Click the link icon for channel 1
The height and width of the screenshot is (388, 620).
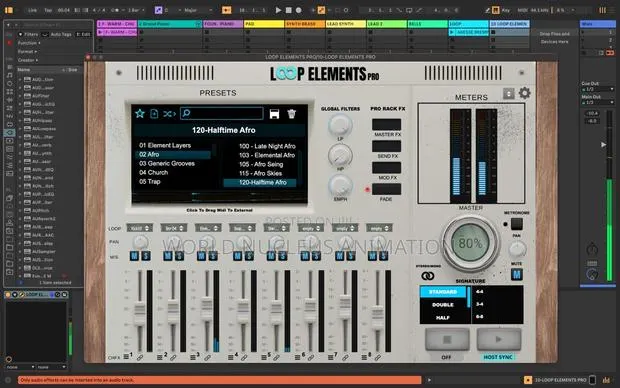pyautogui.click(x=140, y=358)
